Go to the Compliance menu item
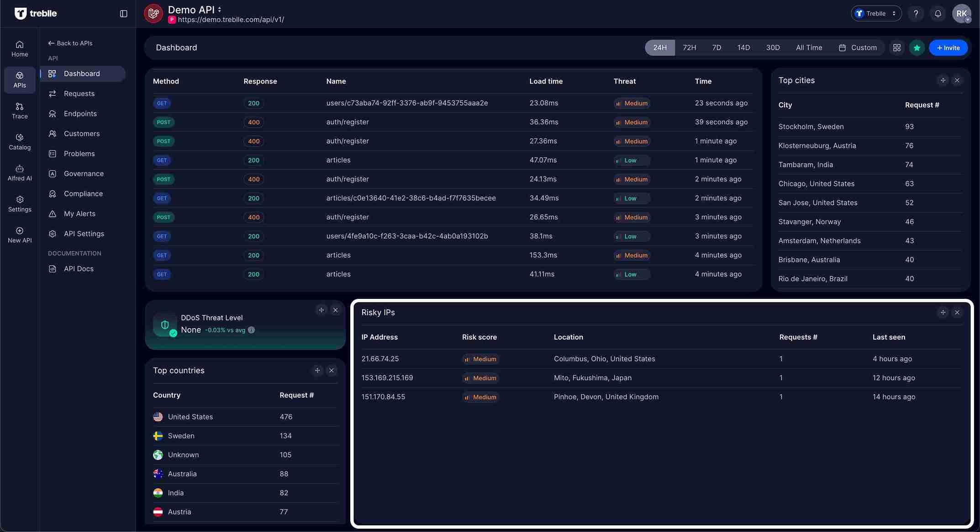 click(x=83, y=194)
